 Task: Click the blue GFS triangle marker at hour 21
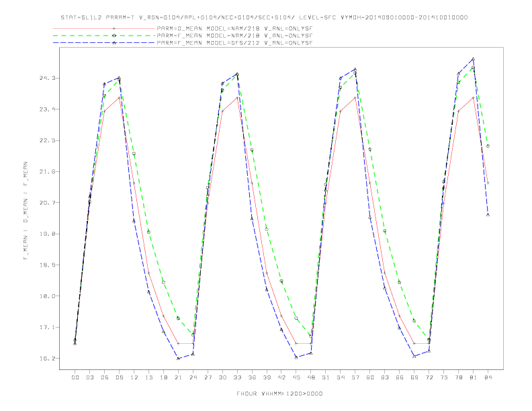click(x=178, y=359)
